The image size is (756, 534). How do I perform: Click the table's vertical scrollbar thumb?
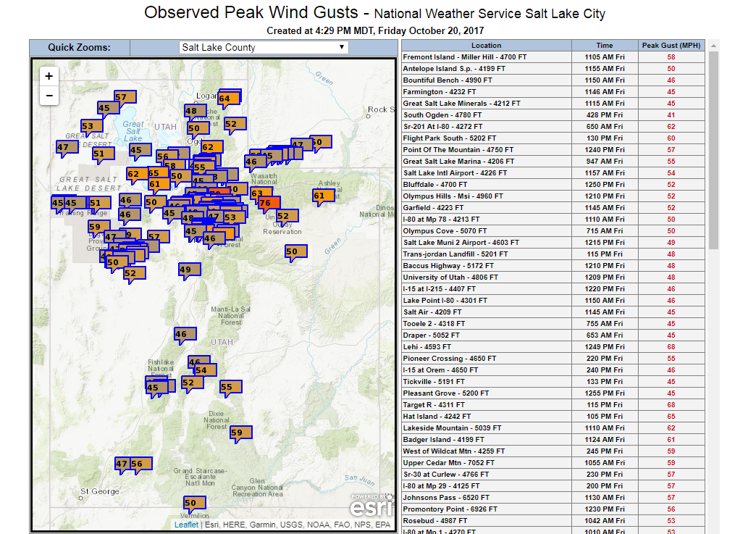point(713,145)
